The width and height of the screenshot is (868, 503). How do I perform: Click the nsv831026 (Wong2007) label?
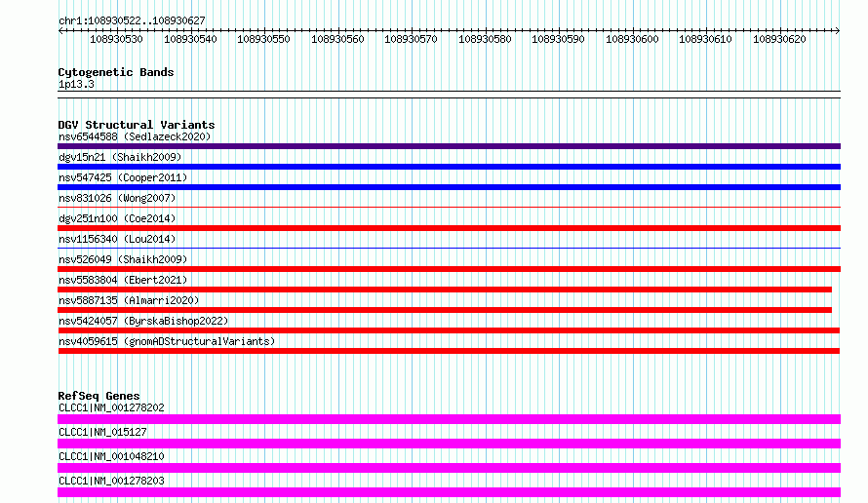[117, 198]
